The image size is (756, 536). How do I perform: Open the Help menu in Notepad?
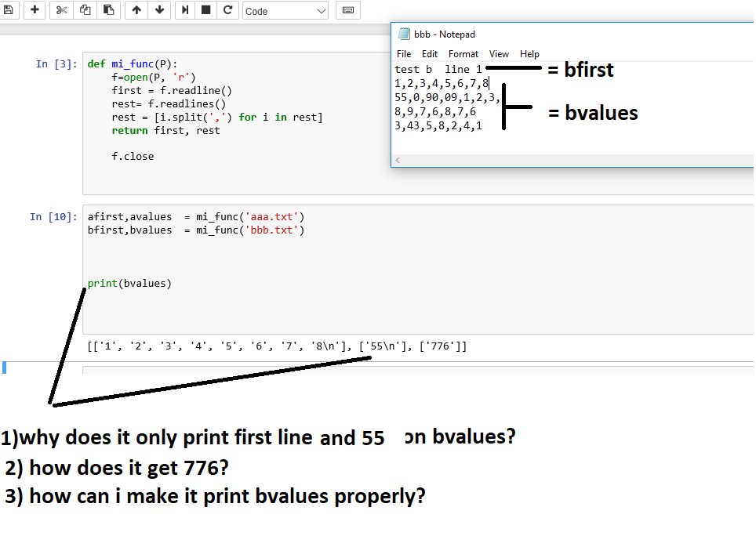click(529, 54)
